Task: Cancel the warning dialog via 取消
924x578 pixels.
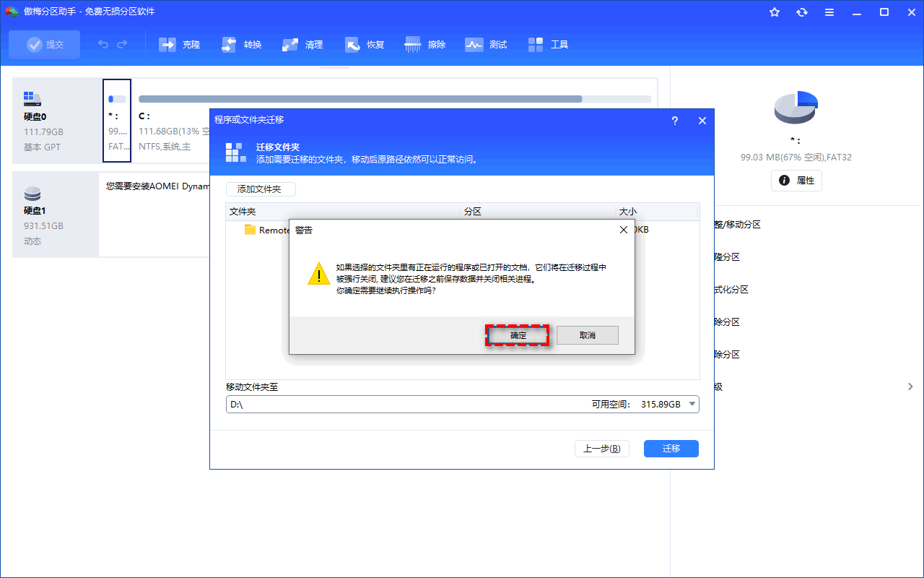Action: (x=587, y=335)
